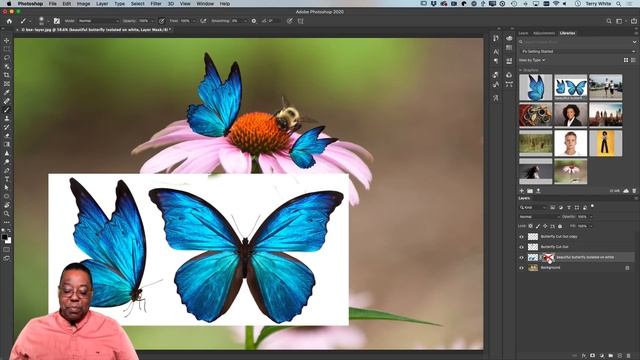Select the Lasso tool
Viewport: 640px width, 360px height.
coord(7,58)
